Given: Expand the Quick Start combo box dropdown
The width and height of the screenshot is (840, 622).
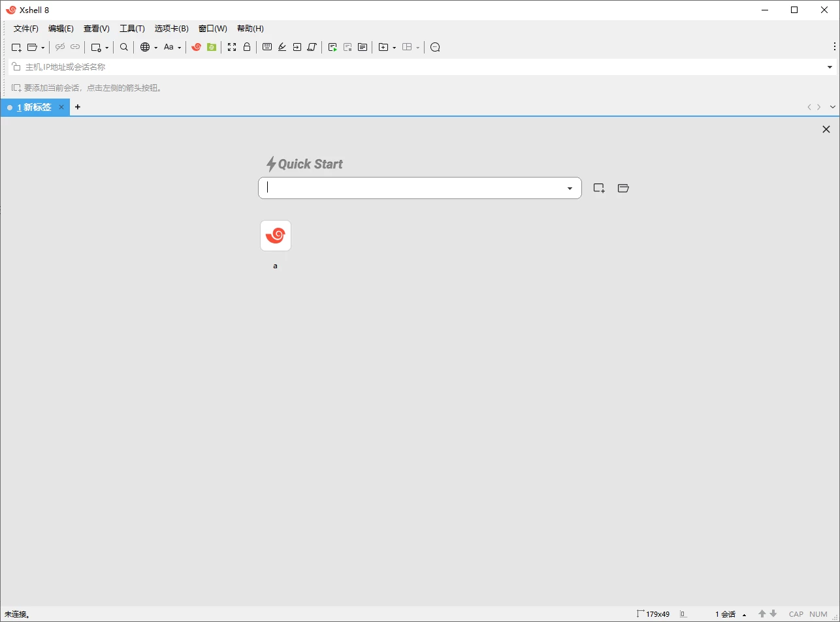Looking at the screenshot, I should (x=570, y=189).
